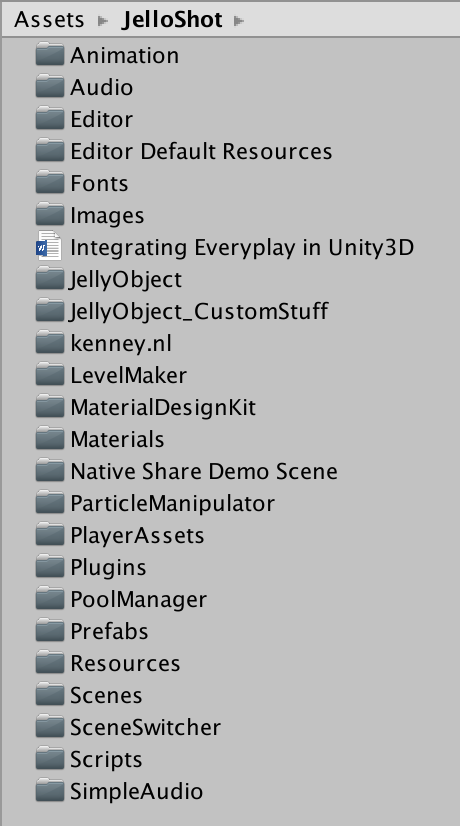Click the Scripts folder icon
This screenshot has width=460, height=826.
pos(50,759)
